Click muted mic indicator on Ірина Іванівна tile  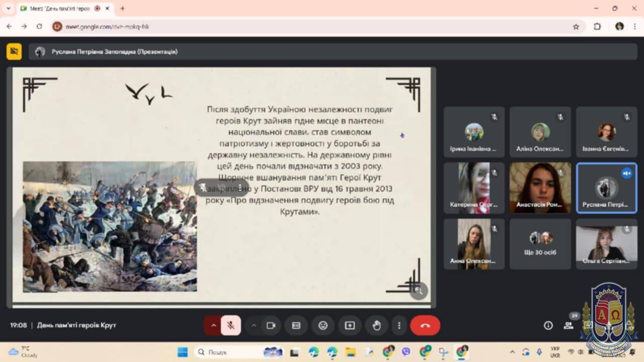point(495,117)
